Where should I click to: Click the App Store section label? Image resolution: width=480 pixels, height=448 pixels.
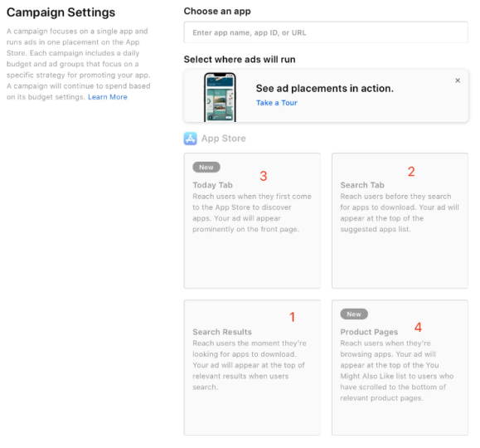click(224, 139)
